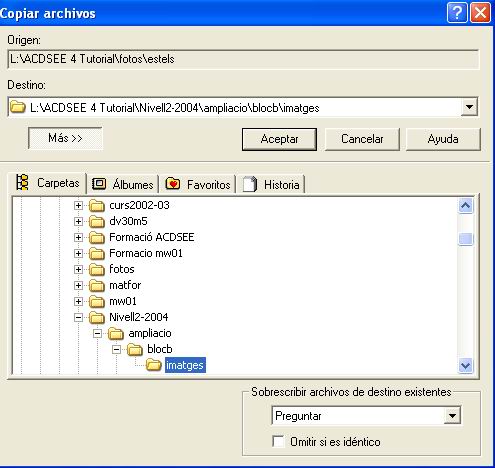Expand the curs2002-03 folder node
The image size is (495, 468).
[78, 205]
